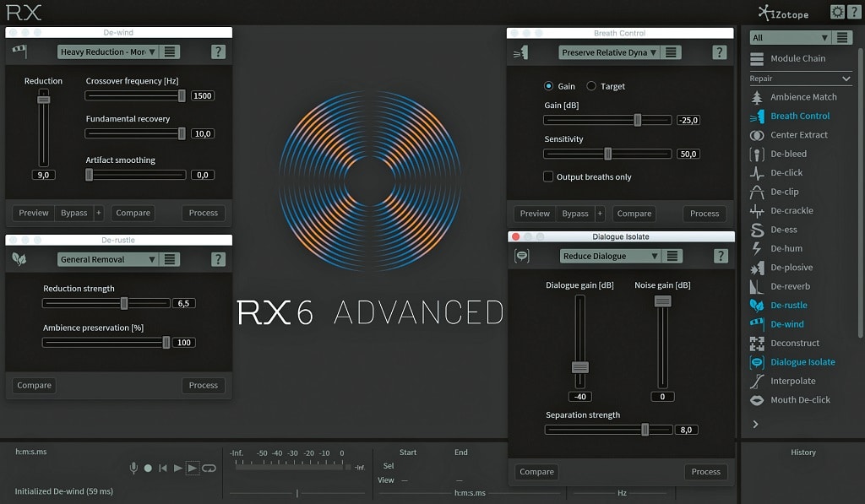
Task: Toggle Compare in De-wind panel
Action: pos(133,213)
